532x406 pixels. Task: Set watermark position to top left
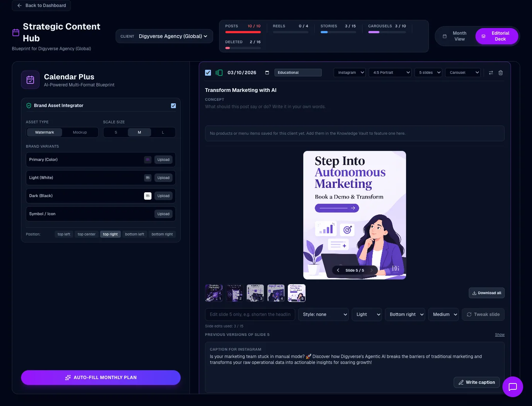[x=64, y=234]
